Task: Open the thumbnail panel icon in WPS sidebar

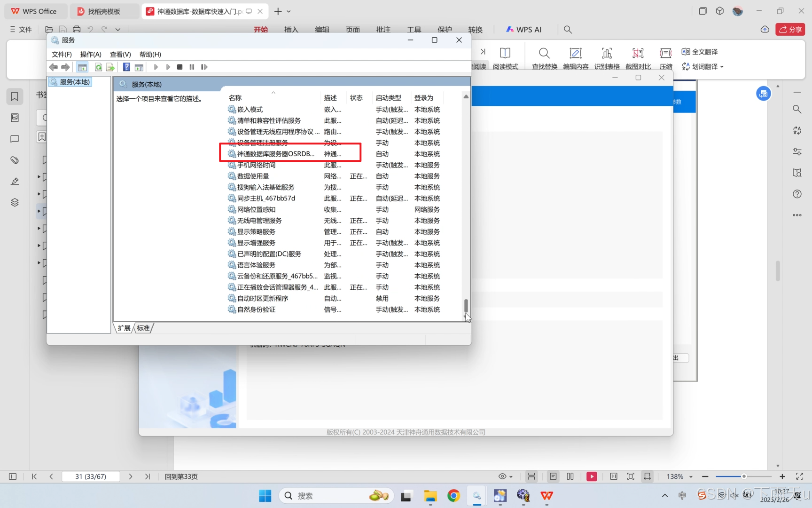Action: click(15, 118)
